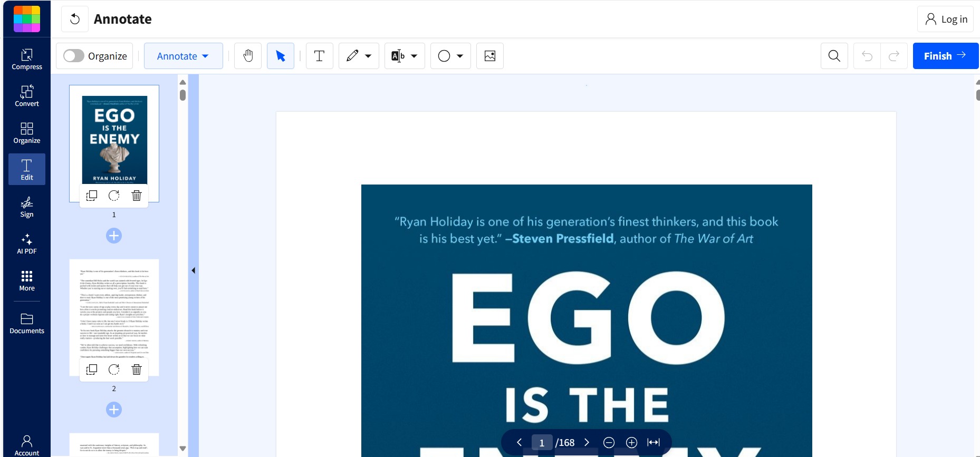Toggle the Organize switch
The height and width of the screenshot is (457, 980).
[x=74, y=56]
